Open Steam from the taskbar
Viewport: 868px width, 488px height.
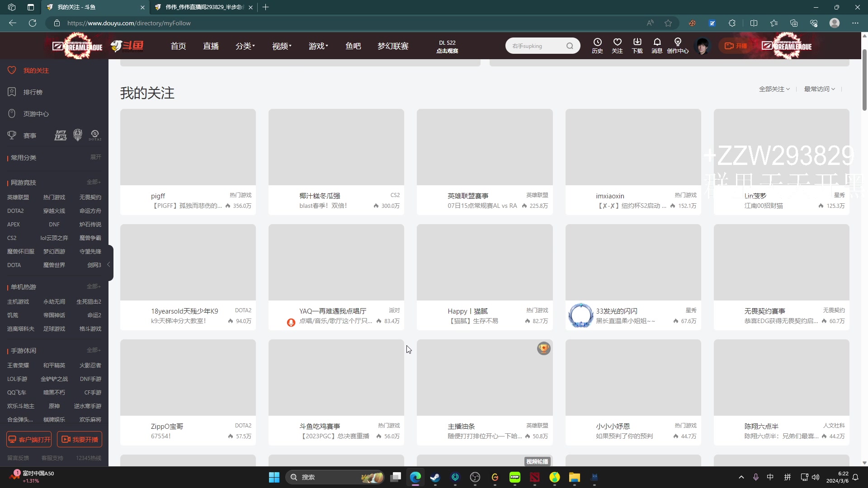pyautogui.click(x=435, y=477)
